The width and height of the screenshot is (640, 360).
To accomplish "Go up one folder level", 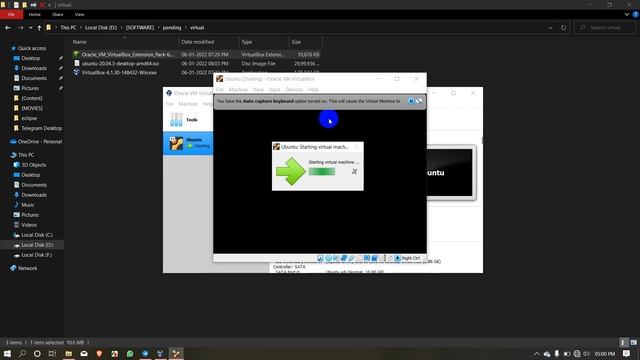I will pos(39,28).
